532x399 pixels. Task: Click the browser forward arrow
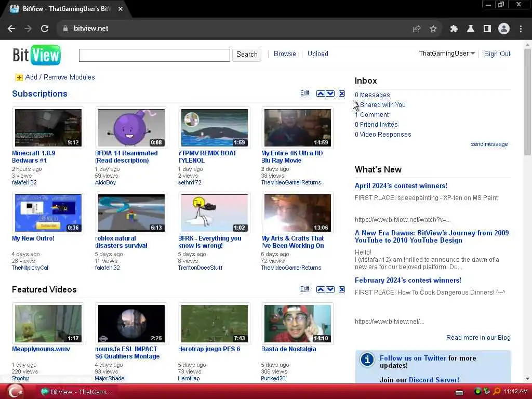tap(28, 29)
